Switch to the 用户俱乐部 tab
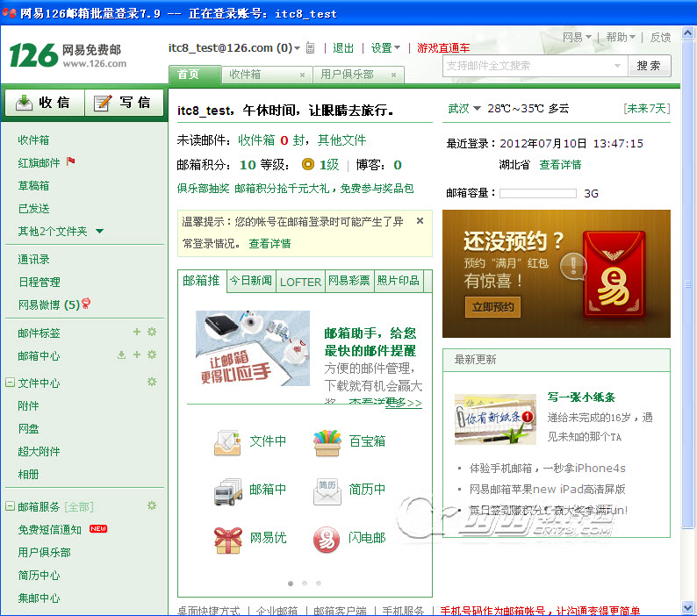Screen dimensions: 697x616 coord(358,75)
